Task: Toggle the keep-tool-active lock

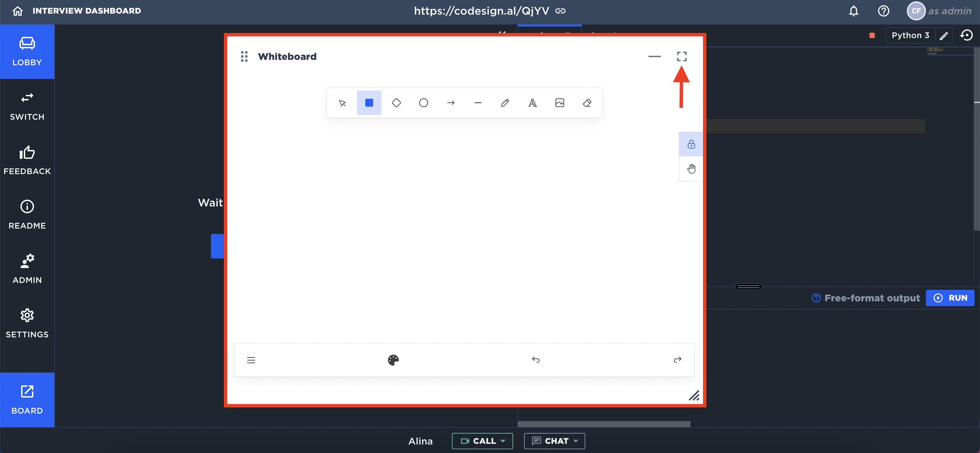Action: 691,144
